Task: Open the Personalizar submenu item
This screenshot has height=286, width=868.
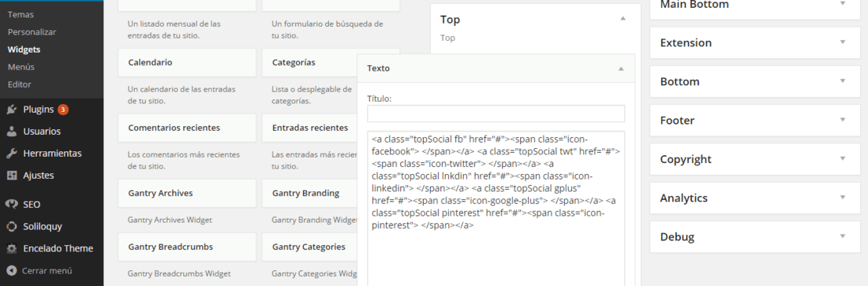Action: (32, 32)
